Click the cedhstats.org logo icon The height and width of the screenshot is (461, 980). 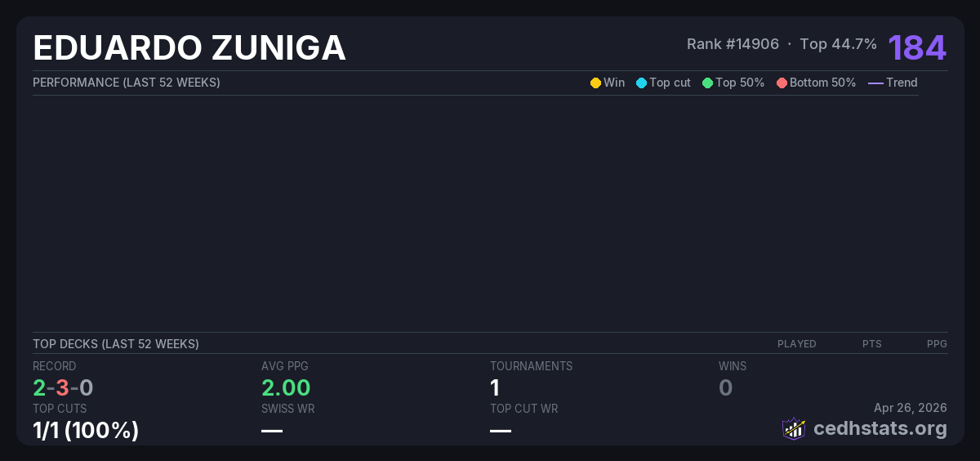point(794,428)
